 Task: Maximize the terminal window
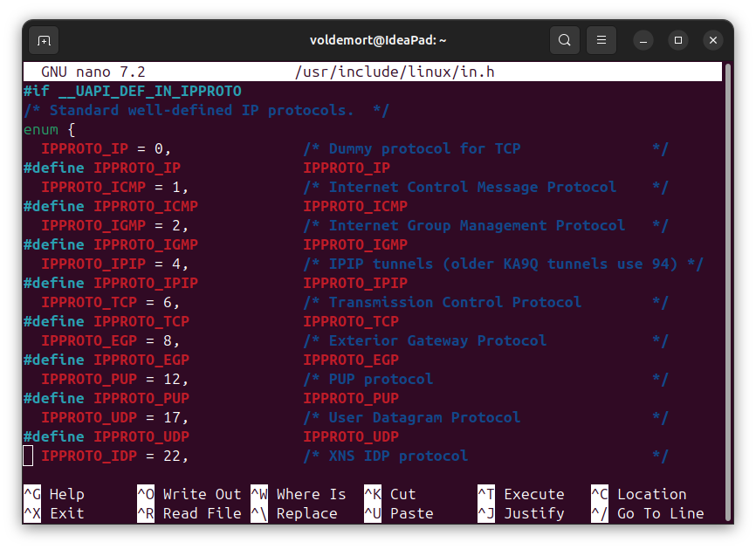click(x=678, y=40)
